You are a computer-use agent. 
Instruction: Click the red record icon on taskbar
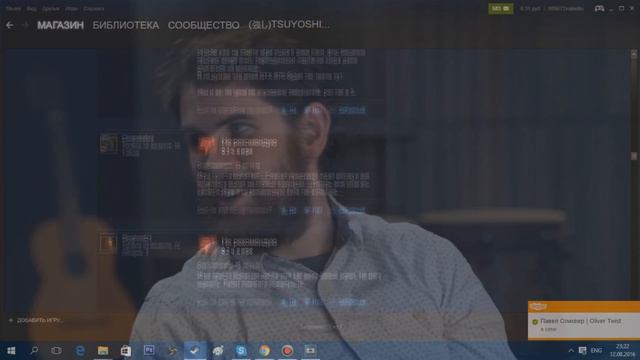coord(287,350)
